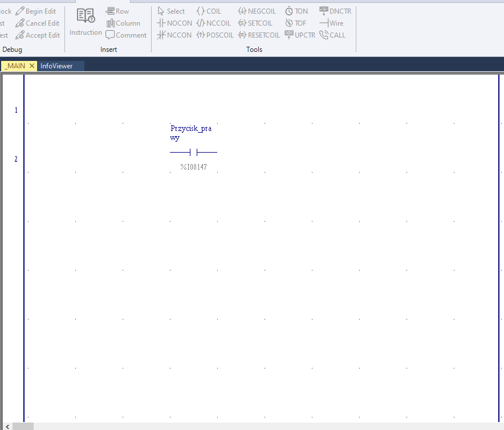Select the NEGCOIL tool
Screen dimensions: 504x430
(257, 11)
